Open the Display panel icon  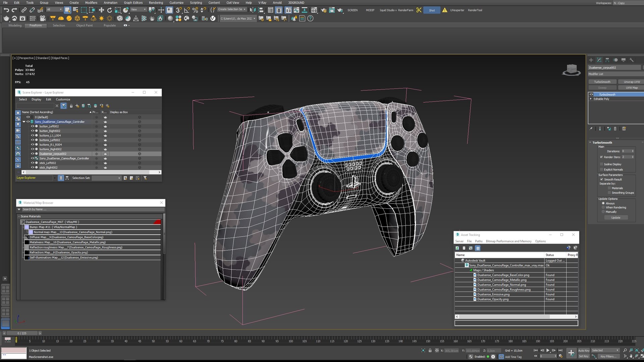(624, 60)
